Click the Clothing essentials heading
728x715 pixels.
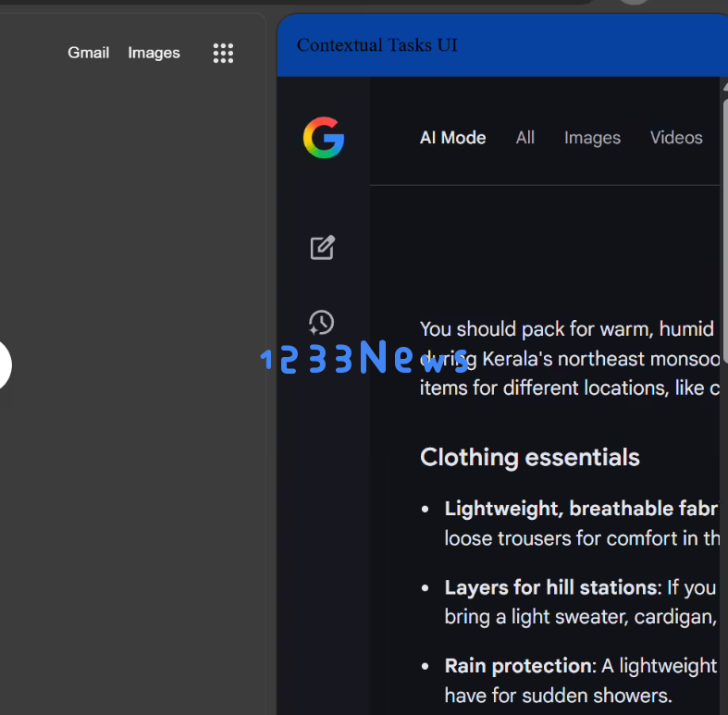coord(529,457)
